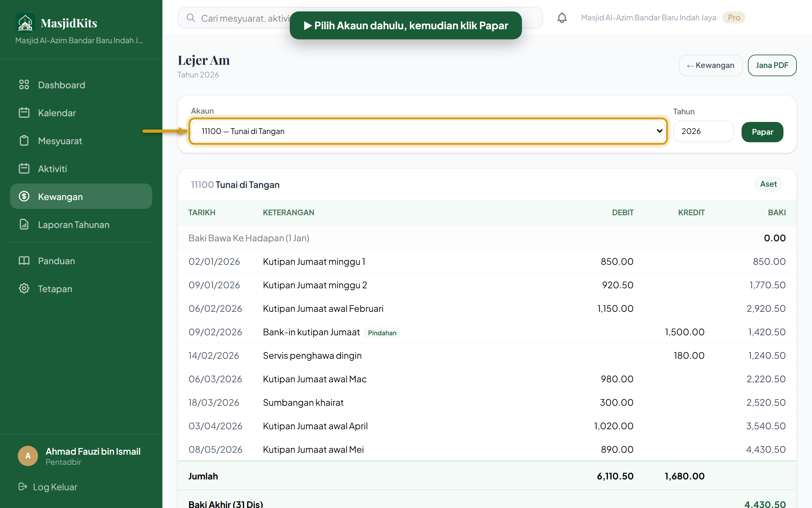Click Kutipan Jumaat minggu 2 description
The height and width of the screenshot is (508, 812).
click(315, 284)
